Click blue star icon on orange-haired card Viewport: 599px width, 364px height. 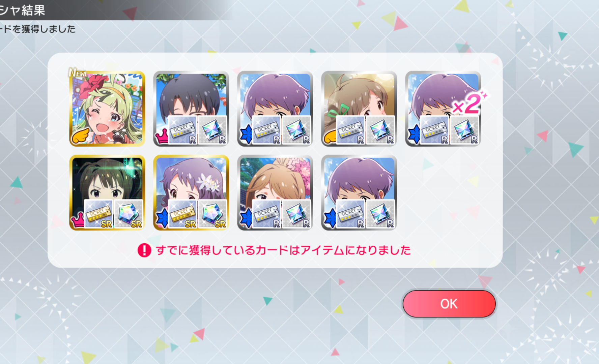click(x=246, y=218)
